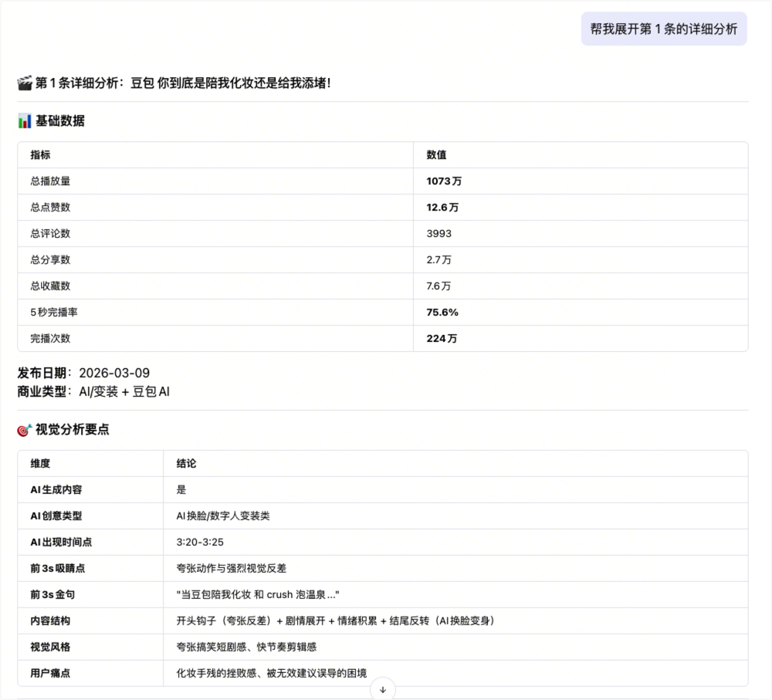
Task: Click the 总播放量 row label
Action: (x=50, y=181)
